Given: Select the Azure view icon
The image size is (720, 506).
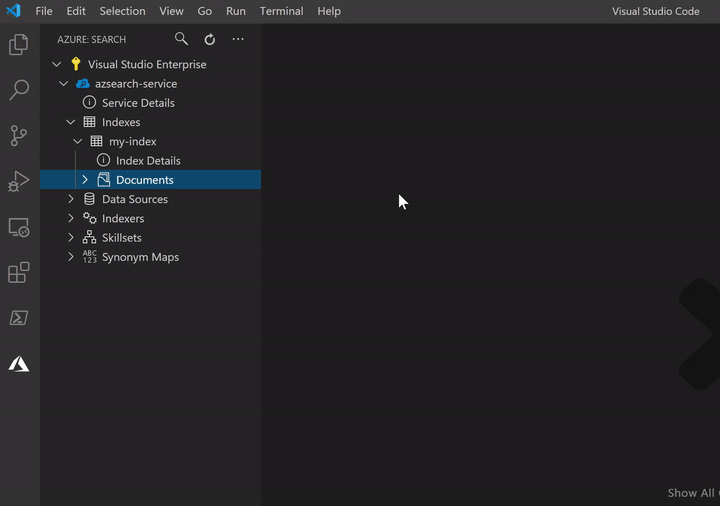Looking at the screenshot, I should [x=19, y=364].
